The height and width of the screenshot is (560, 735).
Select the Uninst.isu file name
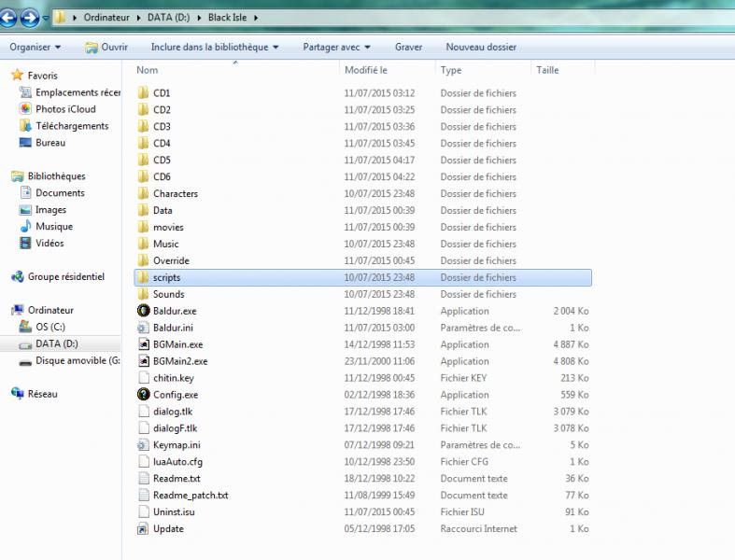(174, 511)
